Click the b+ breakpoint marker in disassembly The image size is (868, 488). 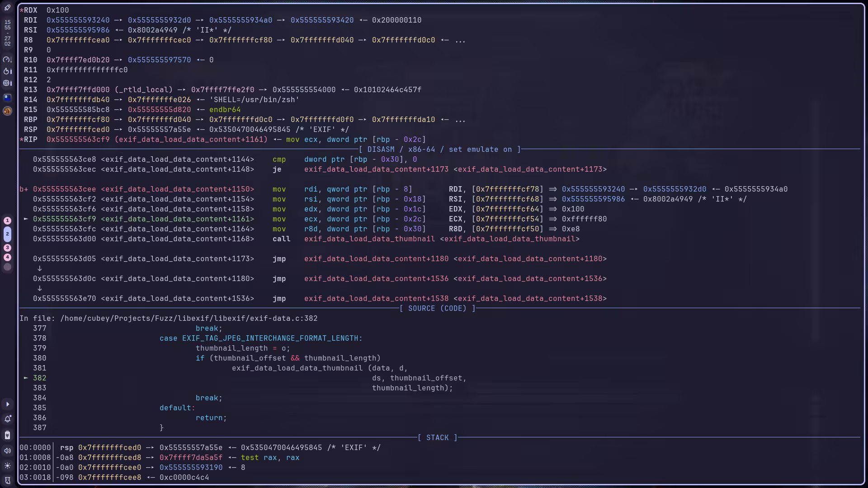point(24,189)
